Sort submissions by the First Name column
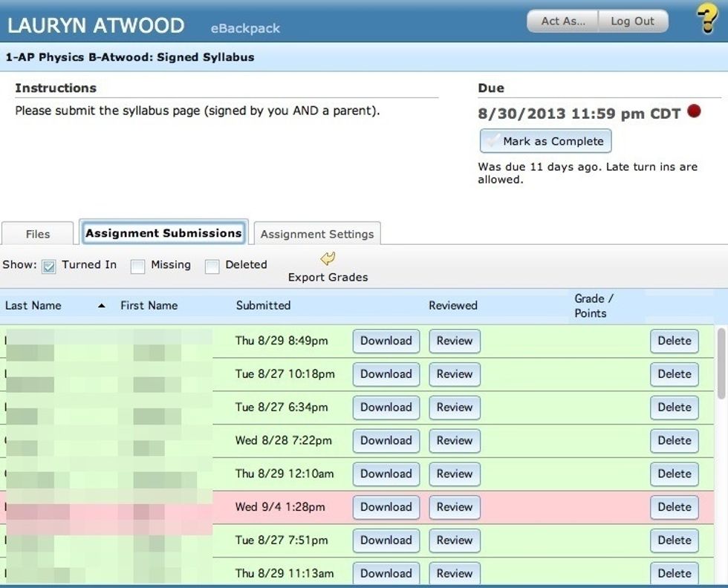This screenshot has width=728, height=588. point(148,305)
